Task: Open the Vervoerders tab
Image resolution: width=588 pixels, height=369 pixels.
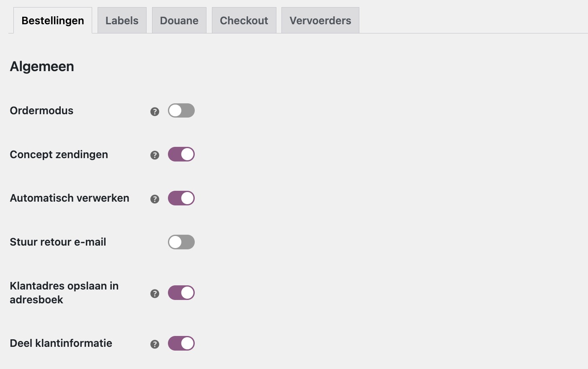Action: pos(320,20)
